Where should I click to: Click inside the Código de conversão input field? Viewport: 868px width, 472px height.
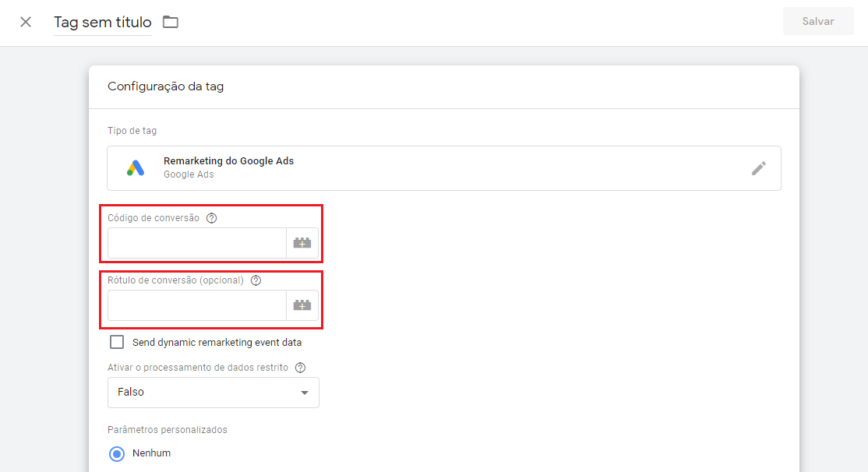coord(196,243)
